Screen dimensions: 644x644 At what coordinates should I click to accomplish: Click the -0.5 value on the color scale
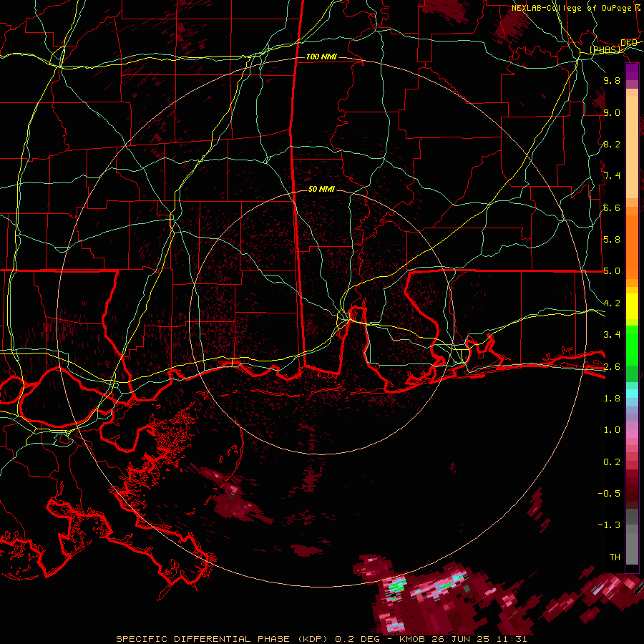(x=609, y=494)
